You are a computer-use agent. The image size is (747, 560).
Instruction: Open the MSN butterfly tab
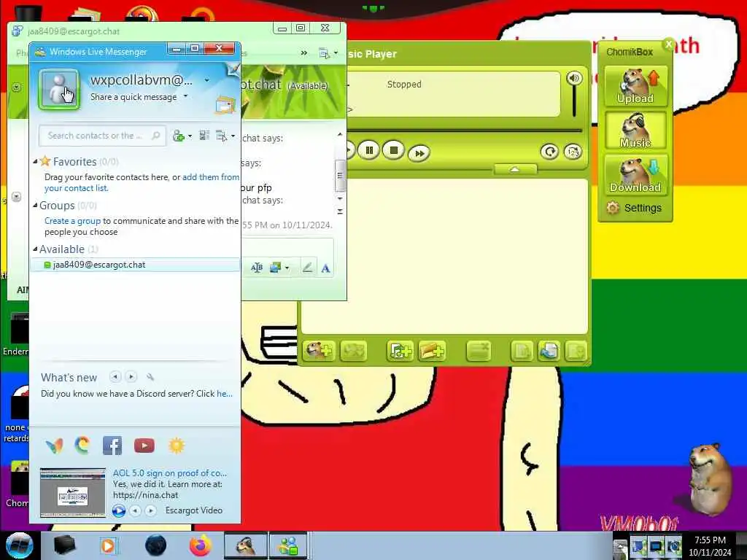coord(54,446)
